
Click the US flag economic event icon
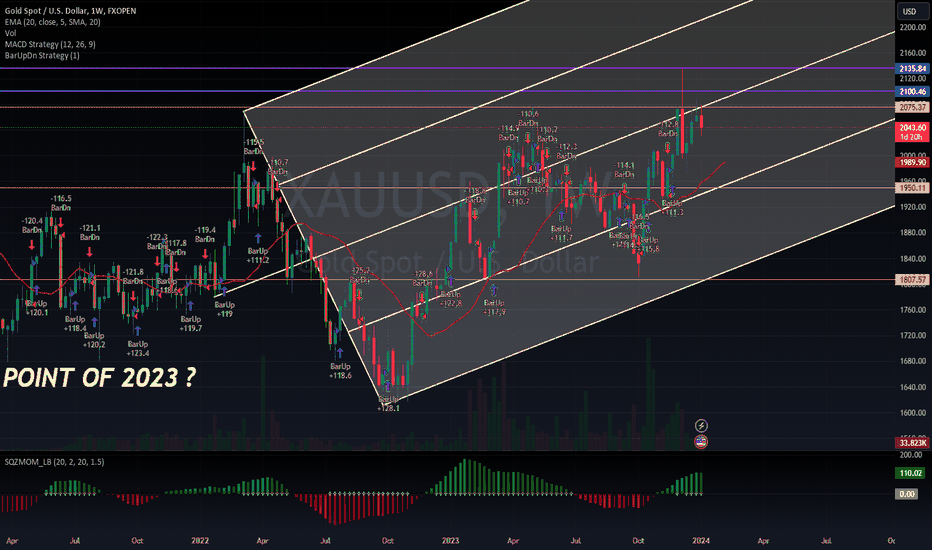[701, 442]
